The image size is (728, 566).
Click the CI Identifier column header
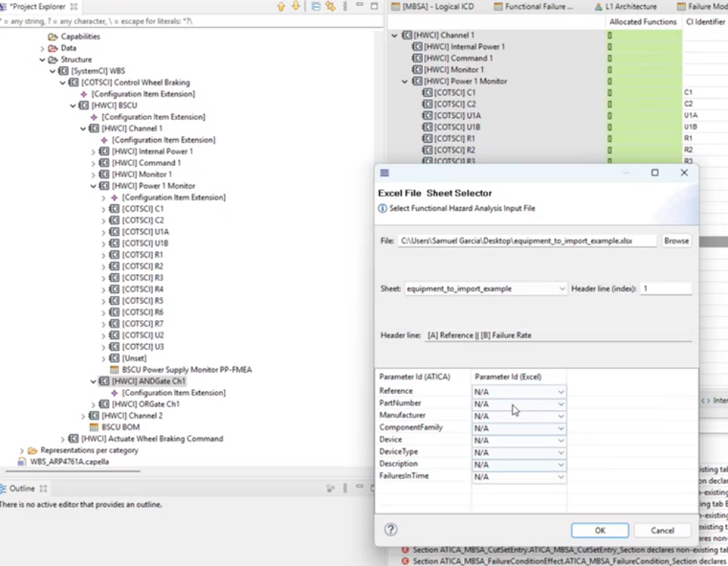(x=705, y=22)
